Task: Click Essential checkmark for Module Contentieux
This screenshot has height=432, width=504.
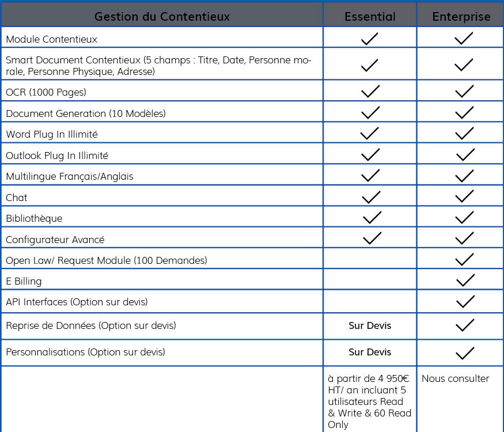Action: [370, 39]
